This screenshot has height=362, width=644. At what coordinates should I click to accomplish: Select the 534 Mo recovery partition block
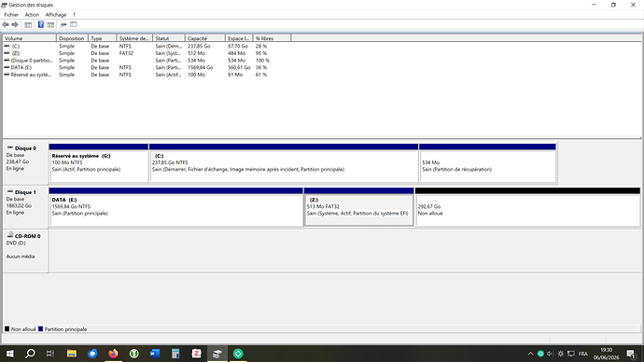(x=487, y=163)
